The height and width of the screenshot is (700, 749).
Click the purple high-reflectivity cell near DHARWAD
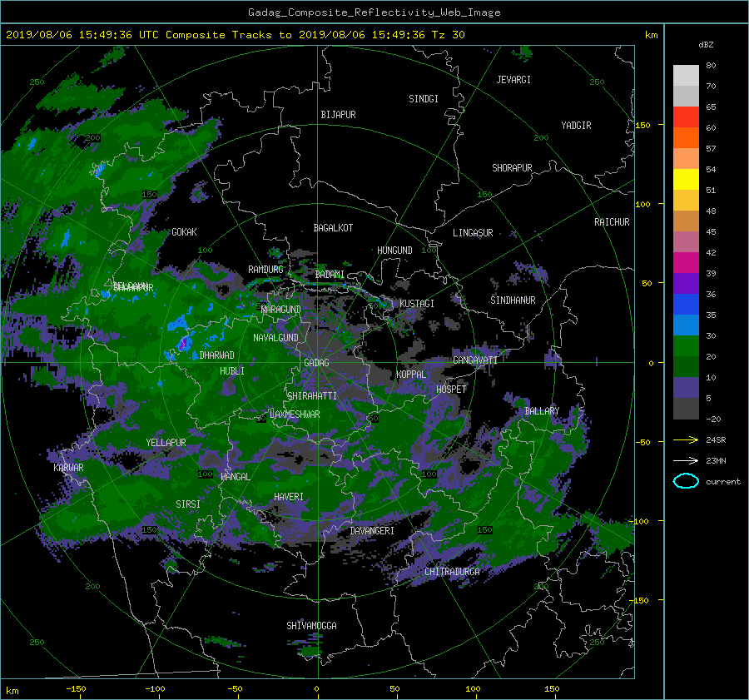(183, 343)
